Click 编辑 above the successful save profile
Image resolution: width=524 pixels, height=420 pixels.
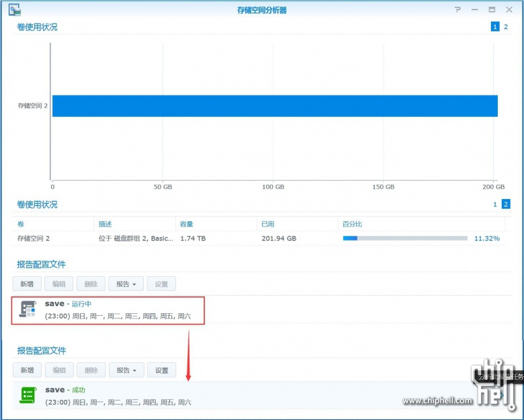click(59, 370)
